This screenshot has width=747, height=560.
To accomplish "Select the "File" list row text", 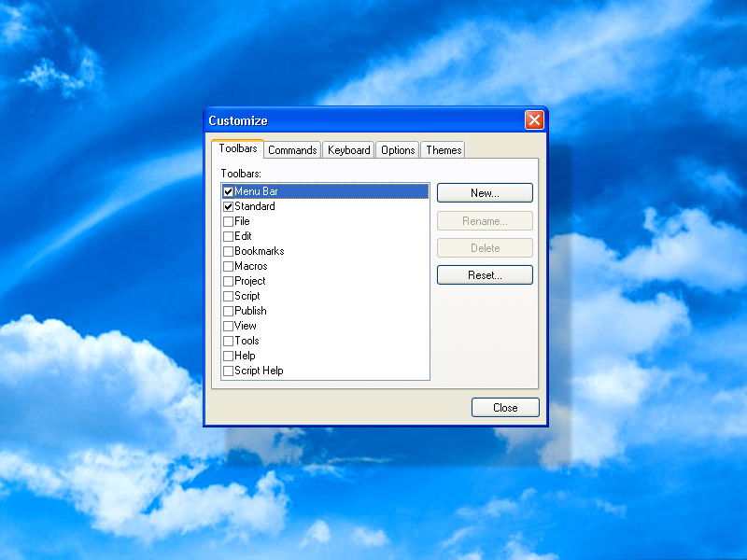I will pyautogui.click(x=242, y=221).
